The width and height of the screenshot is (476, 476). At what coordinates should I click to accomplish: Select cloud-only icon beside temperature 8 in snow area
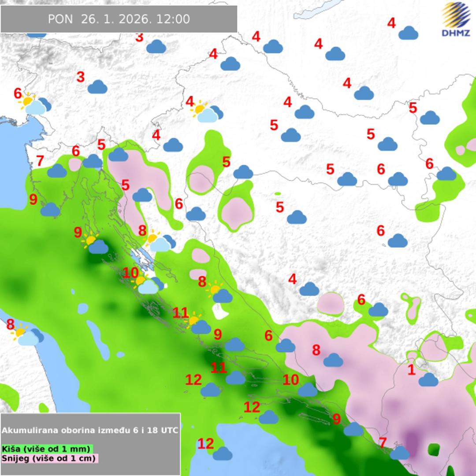(x=333, y=360)
